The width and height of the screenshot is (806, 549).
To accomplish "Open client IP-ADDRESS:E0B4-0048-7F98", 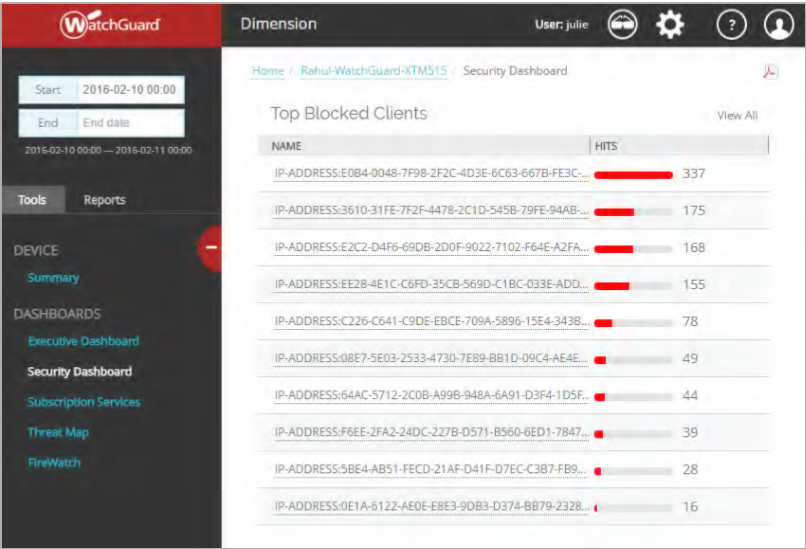I will click(432, 174).
